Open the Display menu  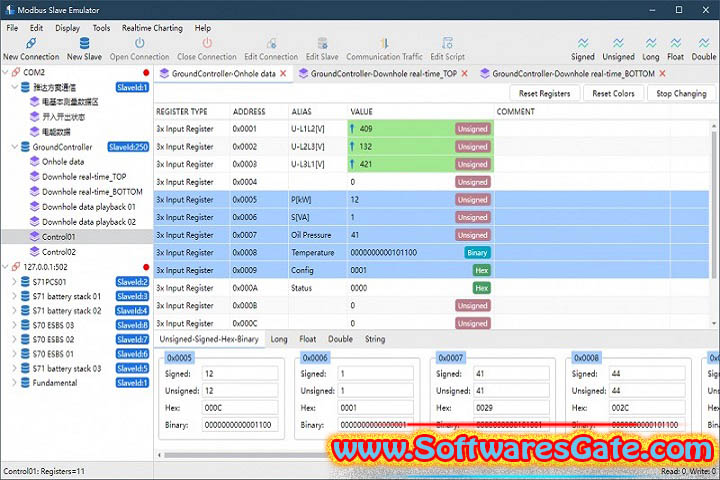(x=68, y=28)
